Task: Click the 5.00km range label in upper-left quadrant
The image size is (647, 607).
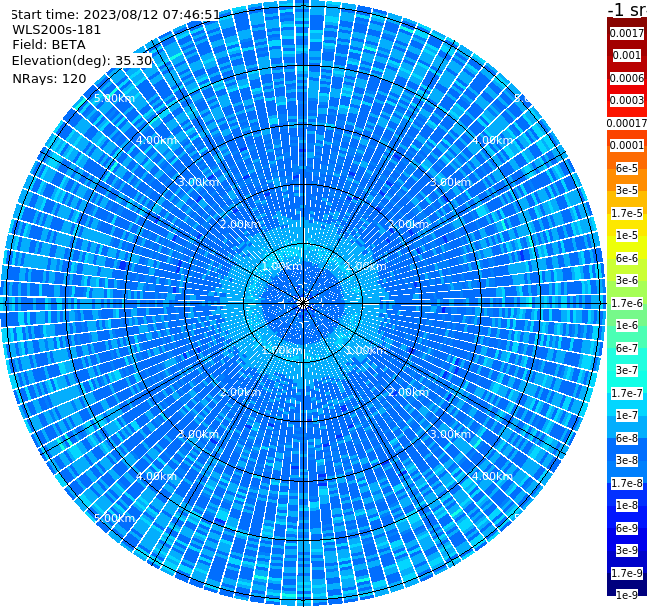Action: coord(114,98)
